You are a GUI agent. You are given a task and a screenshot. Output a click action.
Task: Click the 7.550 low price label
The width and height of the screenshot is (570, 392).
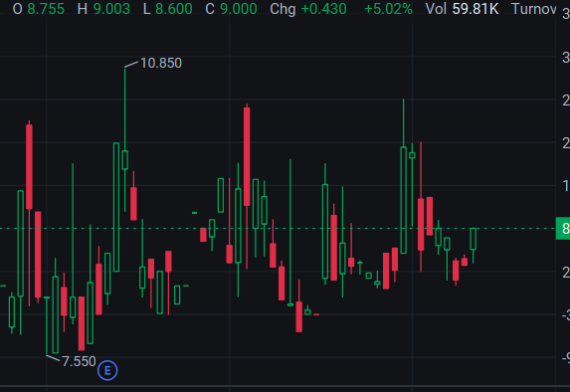click(x=79, y=361)
